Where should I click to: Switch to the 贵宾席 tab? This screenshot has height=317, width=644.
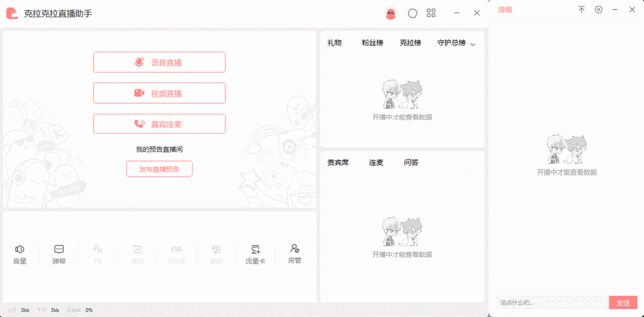pos(338,162)
